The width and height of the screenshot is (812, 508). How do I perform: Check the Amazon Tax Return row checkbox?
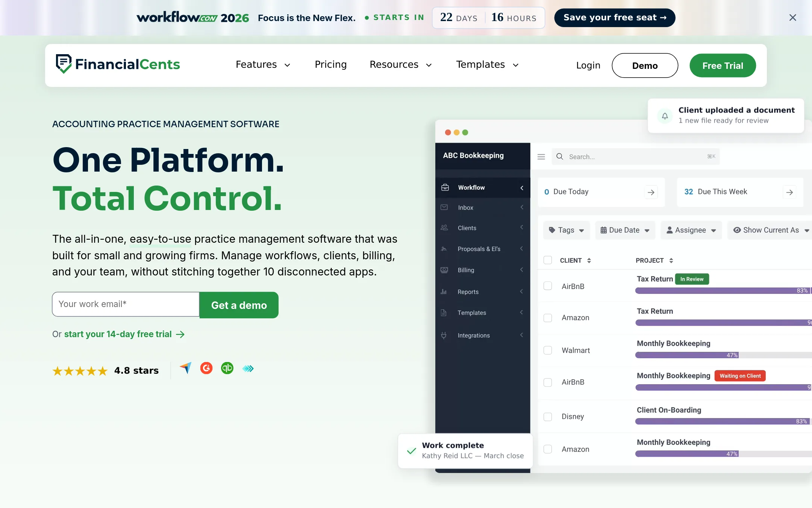tap(548, 318)
